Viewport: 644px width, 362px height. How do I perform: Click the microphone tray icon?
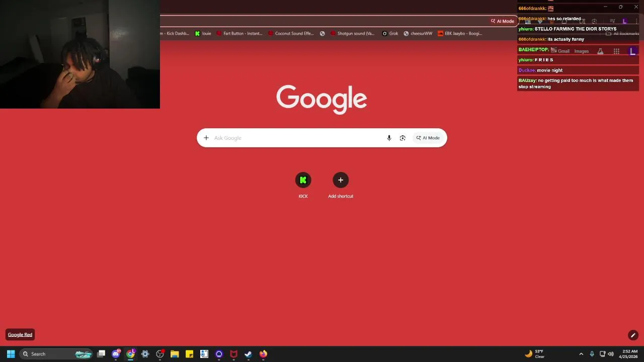click(x=592, y=354)
